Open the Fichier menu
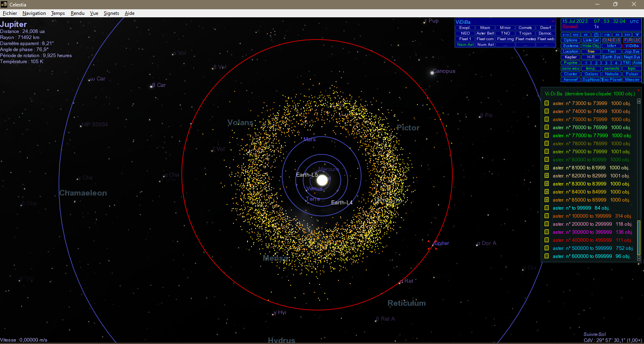 pyautogui.click(x=10, y=13)
